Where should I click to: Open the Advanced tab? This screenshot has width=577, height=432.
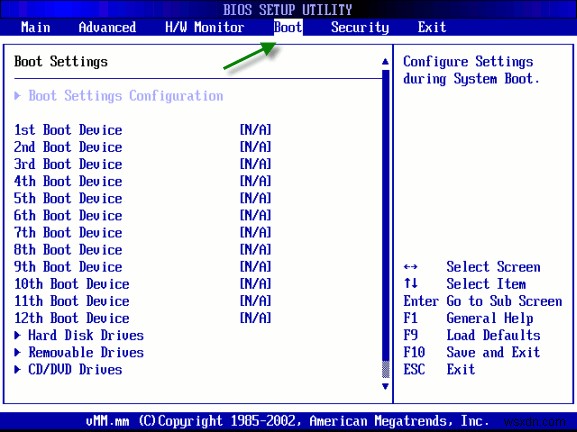107,27
